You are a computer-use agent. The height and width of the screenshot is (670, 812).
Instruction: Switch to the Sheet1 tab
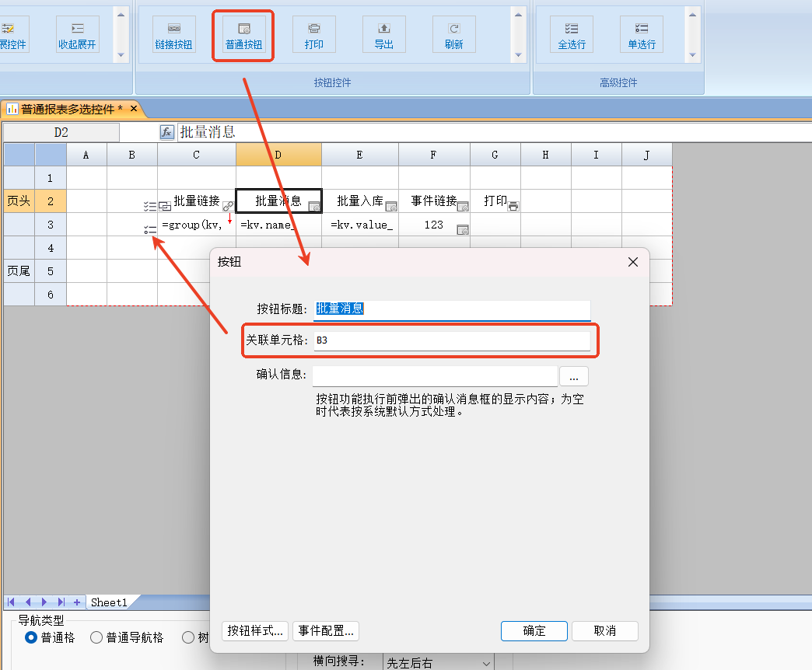coord(108,602)
